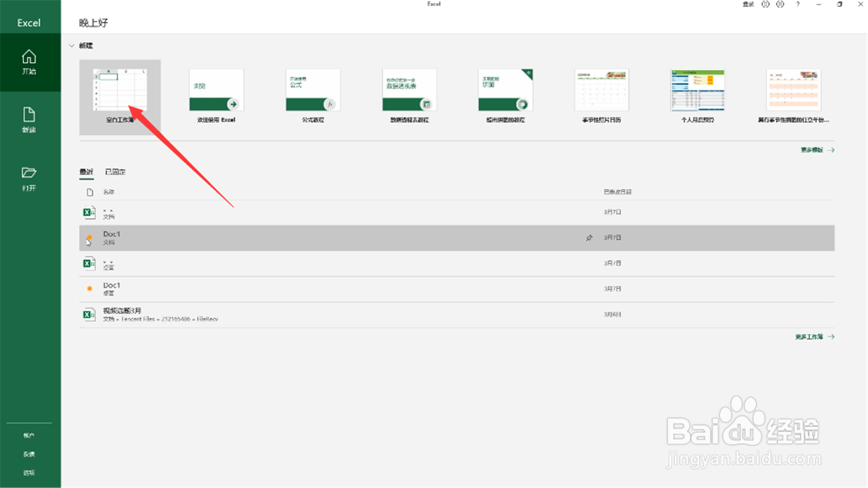This screenshot has width=868, height=488.
Task: Open 反馈 feedback page in sidebar
Action: coord(29,454)
